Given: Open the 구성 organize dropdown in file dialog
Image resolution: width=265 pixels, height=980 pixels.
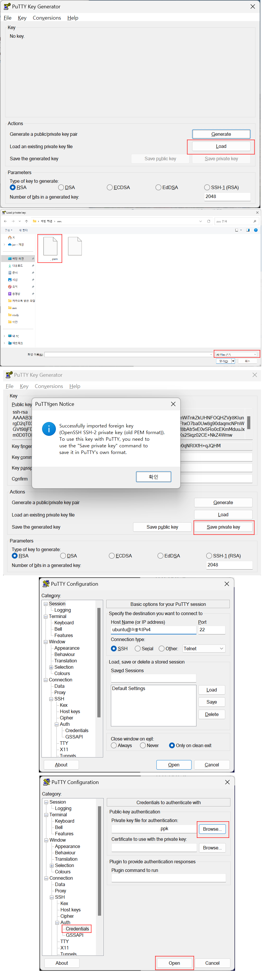Looking at the screenshot, I should coord(8,230).
